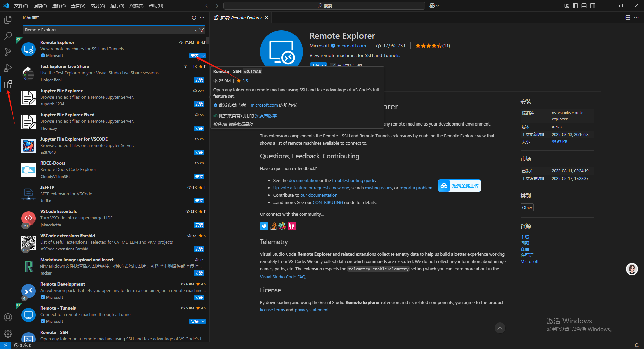Click the 拖拽至此上传 upload button

click(x=460, y=186)
